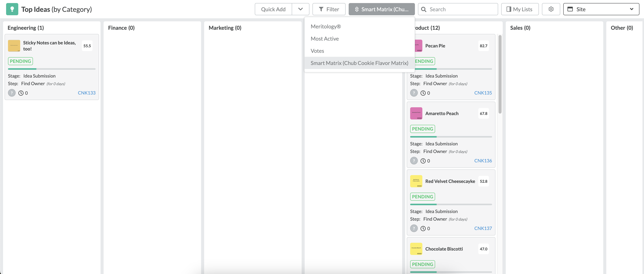Select Meritology® sort option
644x274 pixels.
(359, 26)
